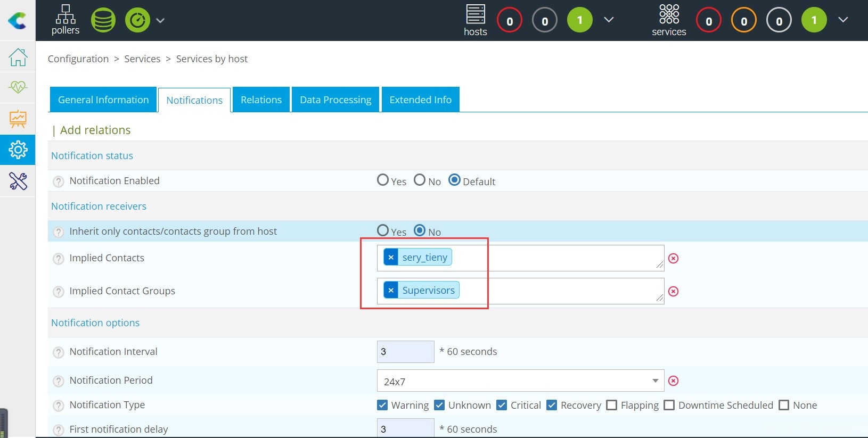
Task: Expand the hosts summary chevron
Action: pos(609,20)
